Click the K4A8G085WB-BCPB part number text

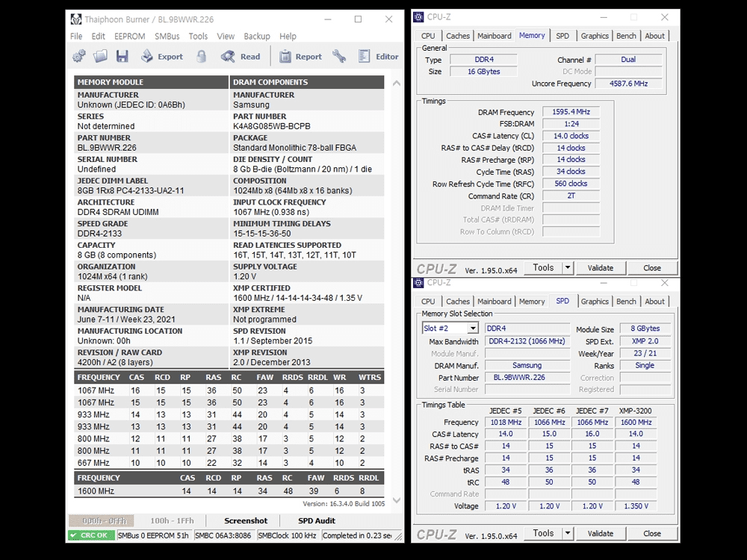click(272, 126)
